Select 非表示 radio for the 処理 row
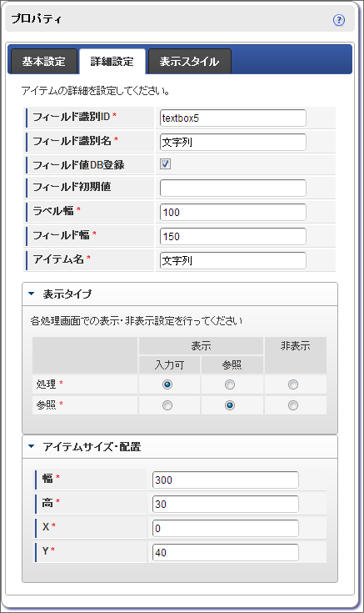Screen dimensions: 364x613 pyautogui.click(x=293, y=384)
